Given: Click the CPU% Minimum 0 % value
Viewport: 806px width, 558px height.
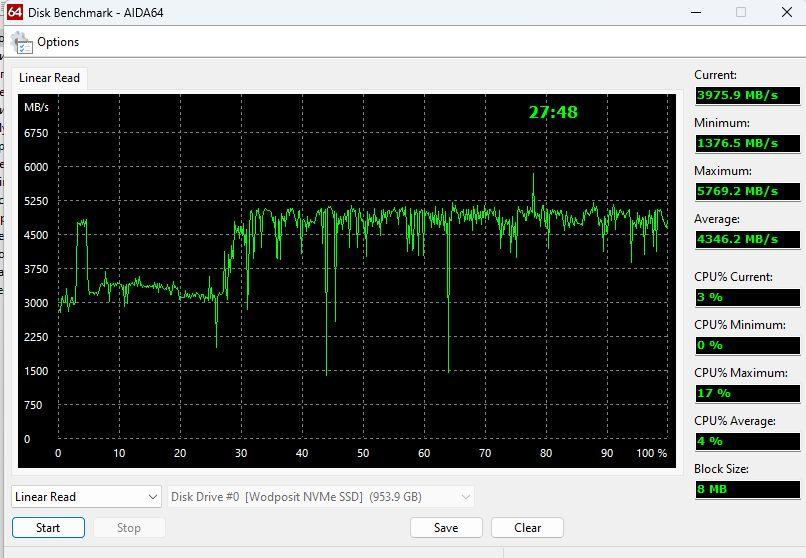Looking at the screenshot, I should 747,345.
